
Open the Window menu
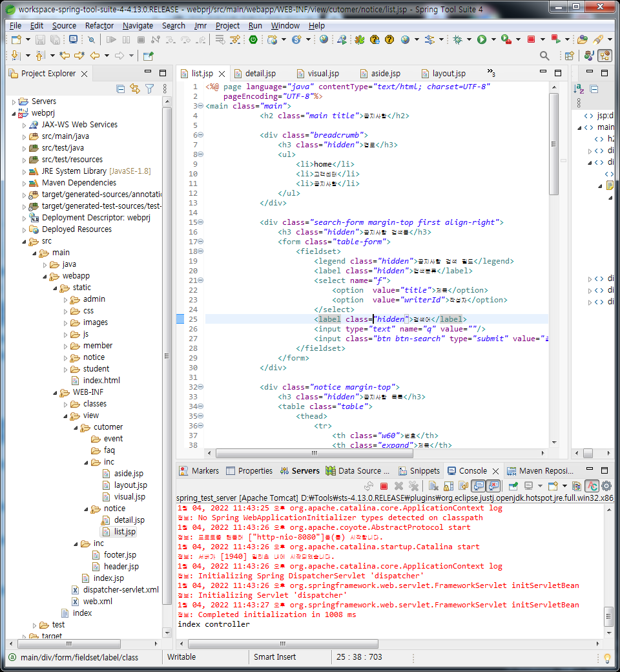pyautogui.click(x=285, y=26)
